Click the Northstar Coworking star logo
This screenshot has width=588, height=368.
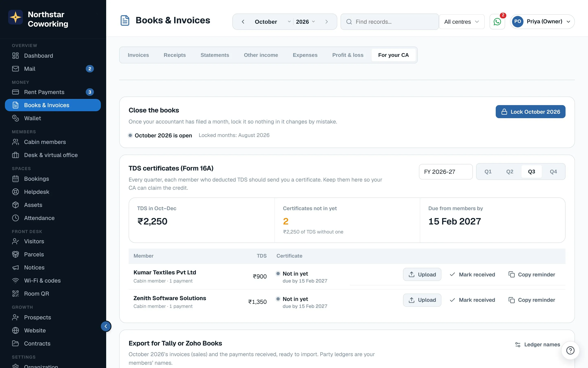[16, 17]
